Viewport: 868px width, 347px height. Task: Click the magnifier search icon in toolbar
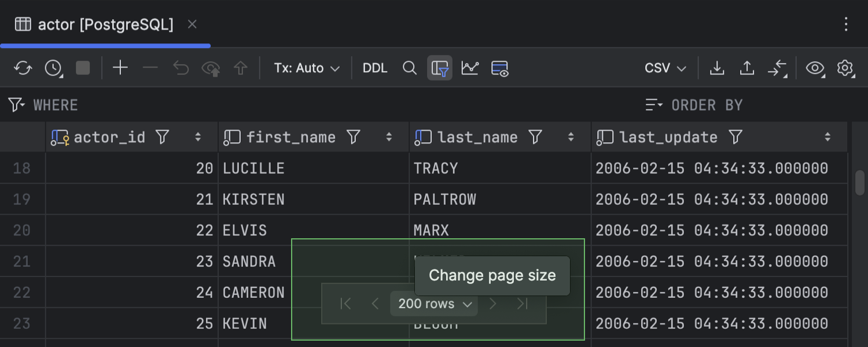410,68
